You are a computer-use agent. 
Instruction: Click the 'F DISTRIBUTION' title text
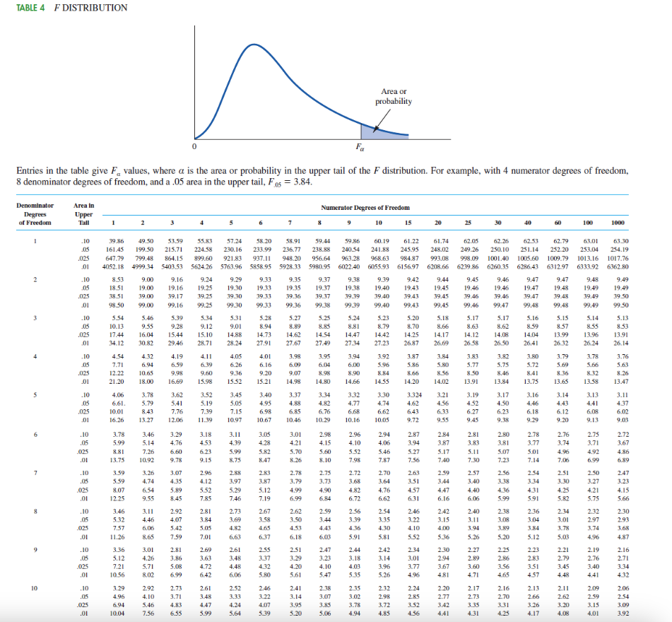coord(91,8)
